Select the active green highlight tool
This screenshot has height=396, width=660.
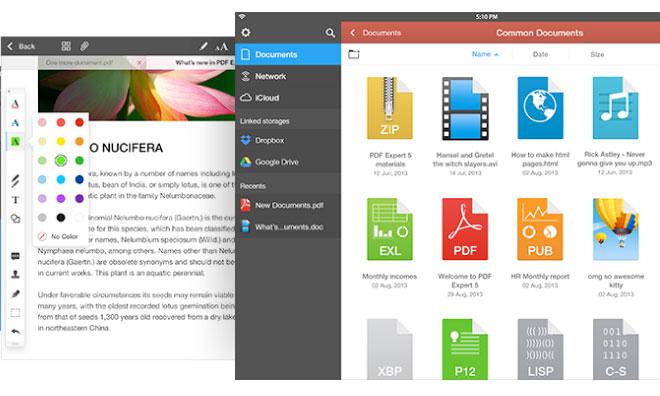pos(15,141)
